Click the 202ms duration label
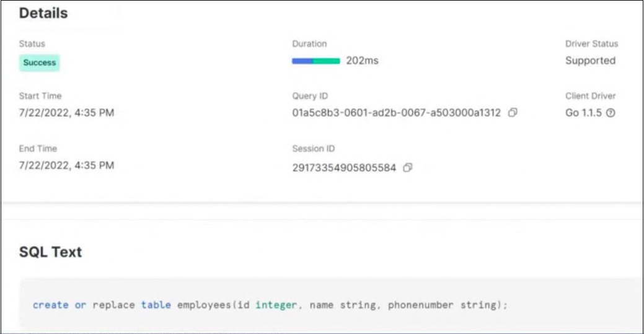 [x=362, y=61]
